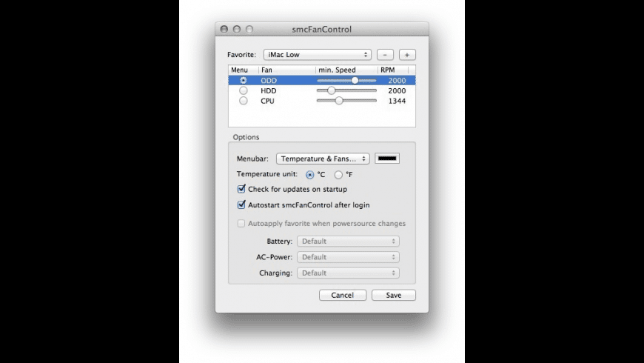Open the Favorite dropdown showing iMac Low
Viewport: 644px width, 363px height.
click(x=318, y=55)
